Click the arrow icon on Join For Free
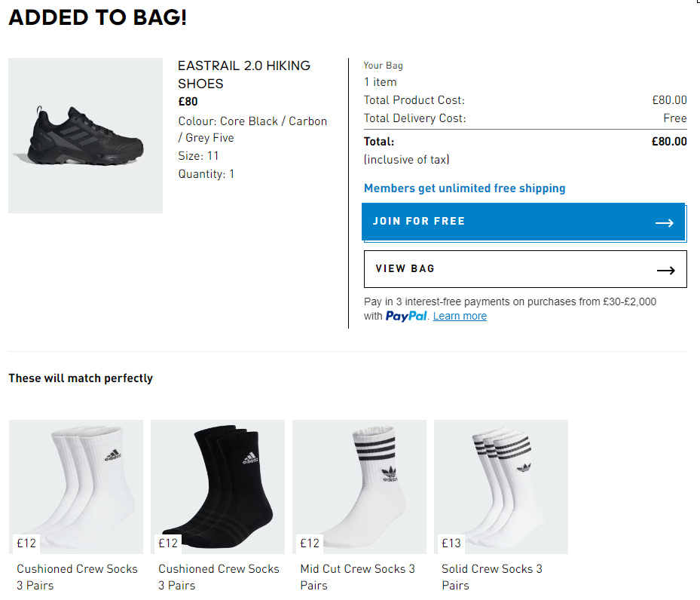 click(x=664, y=222)
